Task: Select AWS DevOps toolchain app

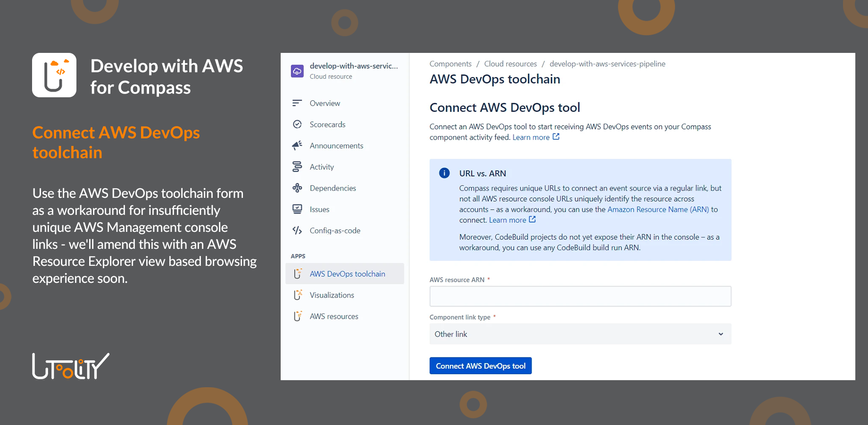Action: [345, 273]
